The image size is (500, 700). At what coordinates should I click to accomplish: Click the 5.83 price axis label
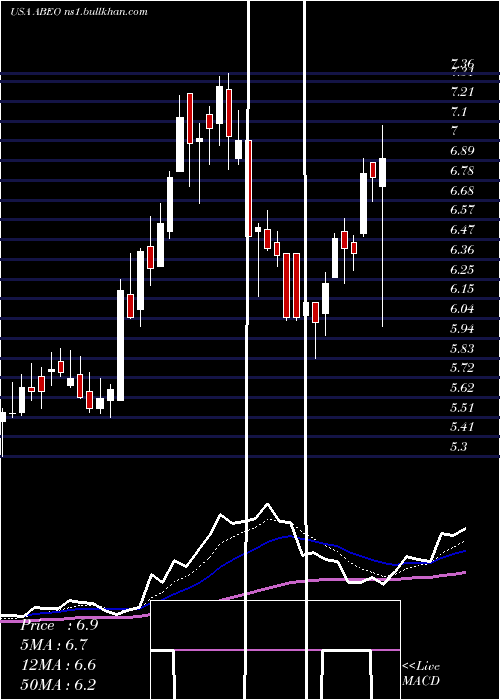(x=462, y=349)
